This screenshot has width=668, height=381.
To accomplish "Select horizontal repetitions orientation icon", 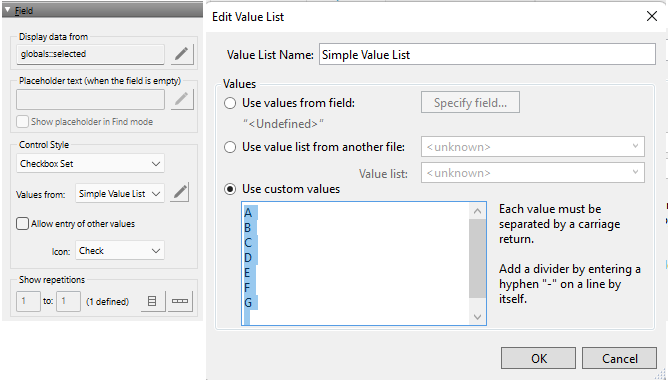I will tap(180, 301).
